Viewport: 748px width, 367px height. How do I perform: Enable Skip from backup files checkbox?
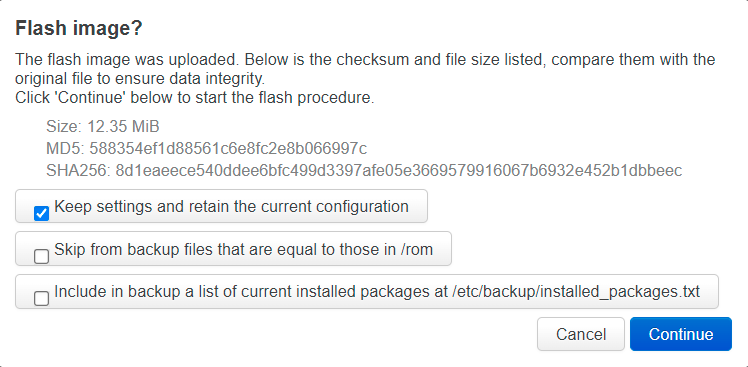(x=42, y=256)
